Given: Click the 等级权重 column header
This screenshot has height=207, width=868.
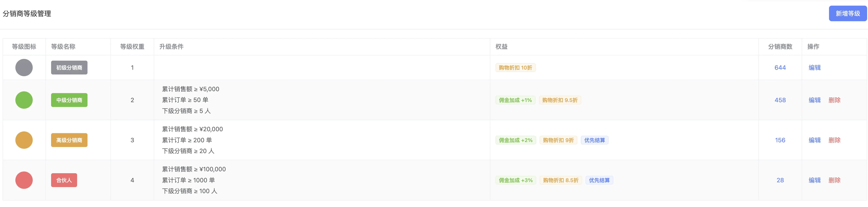Looking at the screenshot, I should pos(132,47).
